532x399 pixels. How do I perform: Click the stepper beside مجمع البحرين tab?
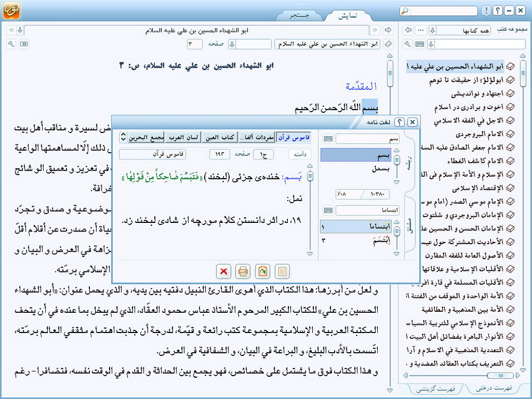click(x=123, y=137)
